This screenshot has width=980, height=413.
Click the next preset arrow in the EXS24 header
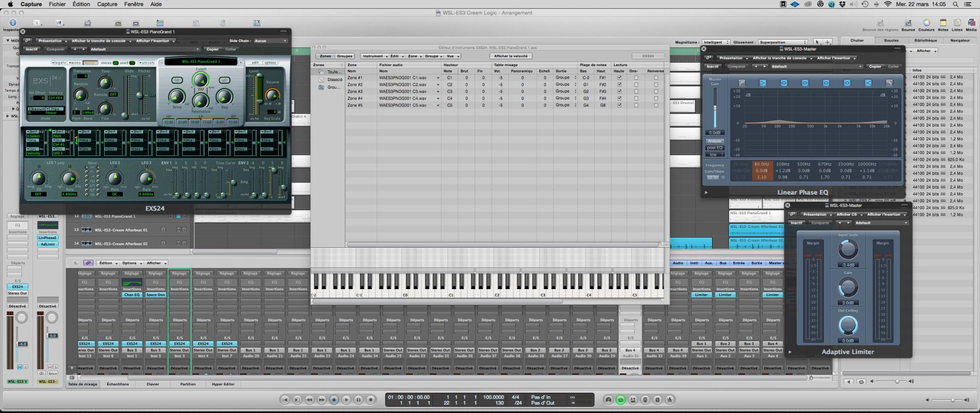[84, 49]
